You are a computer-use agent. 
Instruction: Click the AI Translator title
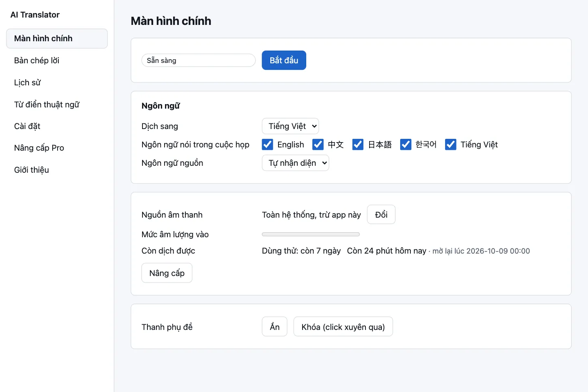tap(35, 15)
